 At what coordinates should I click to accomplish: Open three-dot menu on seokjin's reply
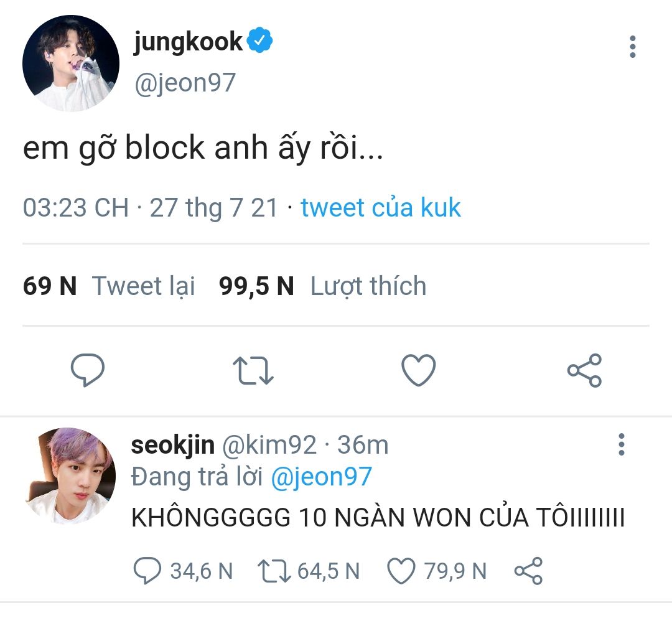[622, 444]
